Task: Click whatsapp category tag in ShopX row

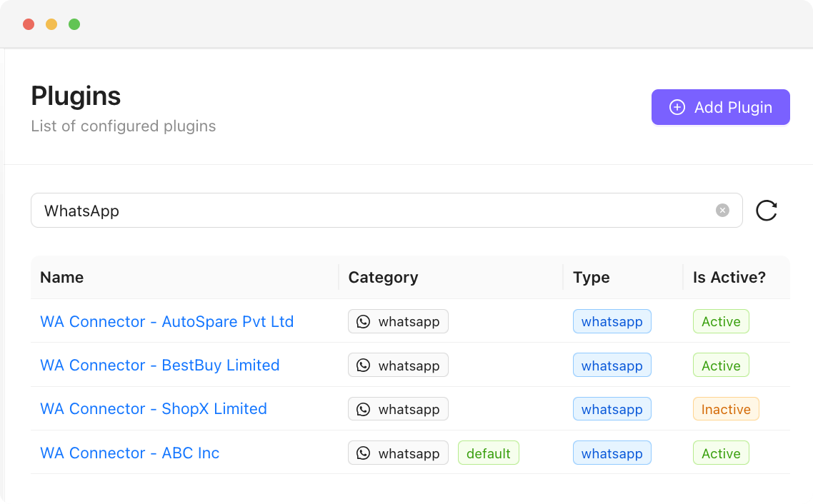Action: 398,408
